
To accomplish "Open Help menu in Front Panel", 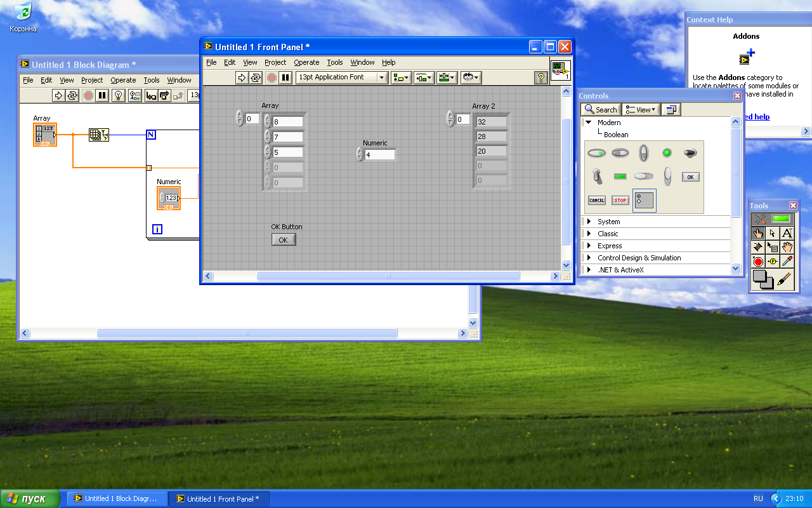I will tap(389, 62).
